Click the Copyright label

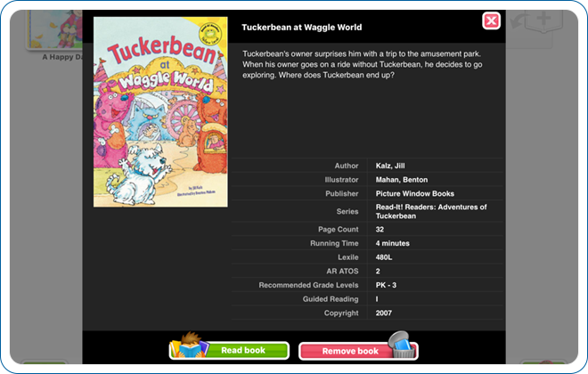click(341, 313)
